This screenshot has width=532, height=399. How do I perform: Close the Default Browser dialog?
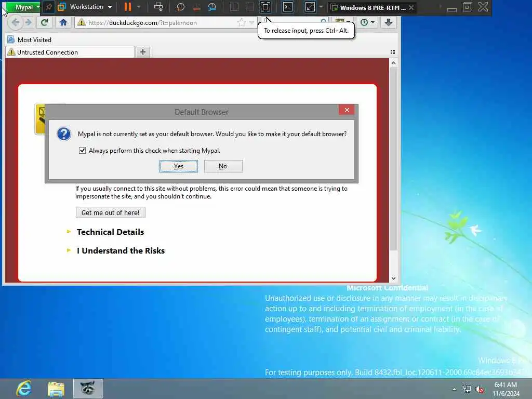point(347,110)
